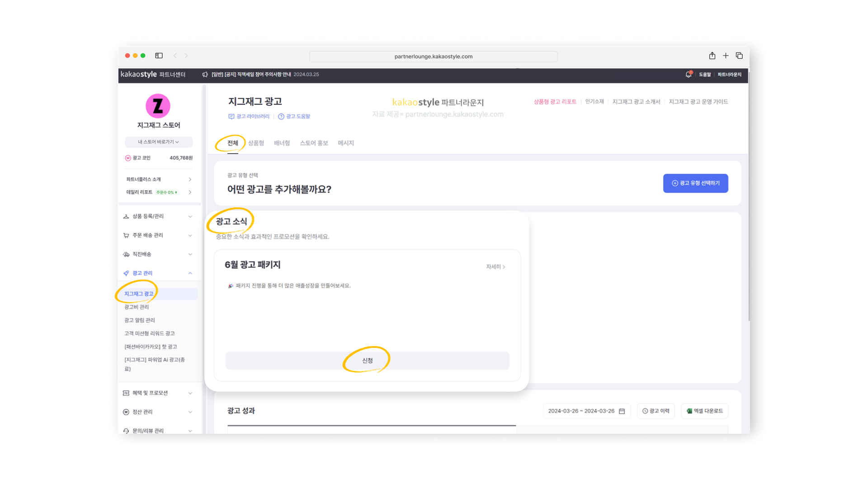Click the 405,768원 coin balance
This screenshot has width=868, height=488.
point(181,158)
